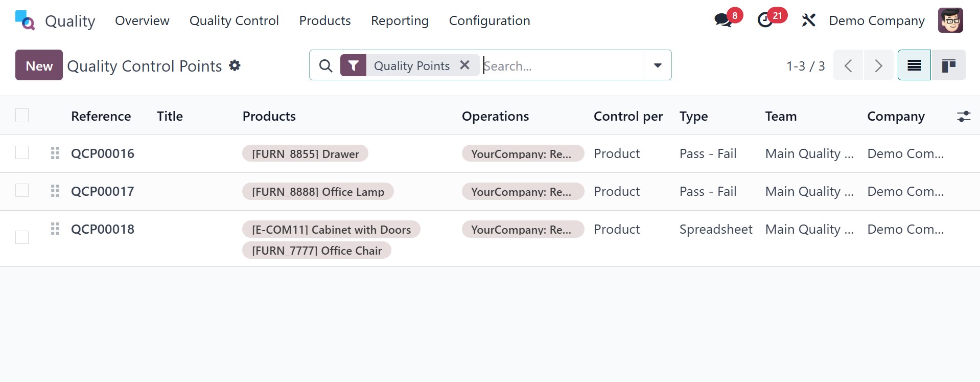
Task: Tick the checkbox for QCP00016
Action: 22,153
